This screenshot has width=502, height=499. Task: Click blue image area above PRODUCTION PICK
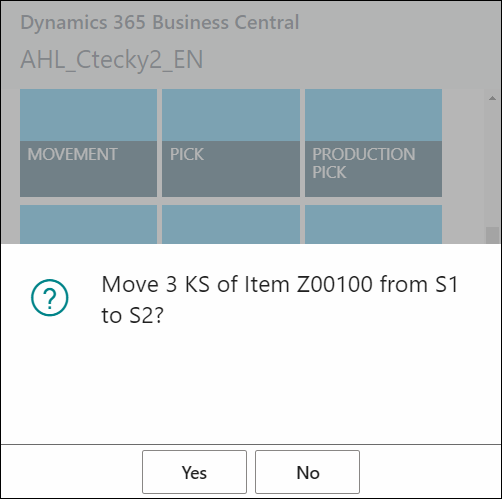[373, 115]
